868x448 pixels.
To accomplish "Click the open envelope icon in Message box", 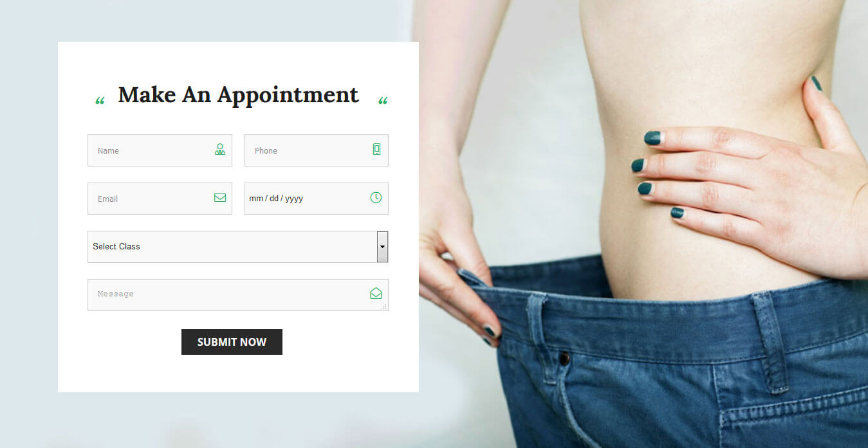I will tap(376, 294).
